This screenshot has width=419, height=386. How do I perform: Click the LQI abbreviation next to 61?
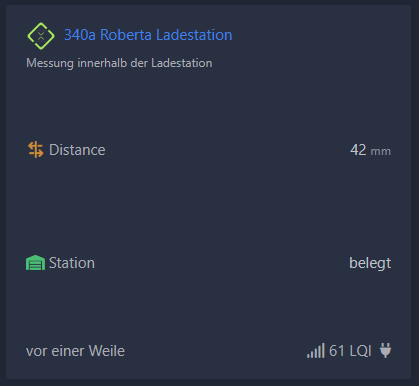tap(360, 351)
